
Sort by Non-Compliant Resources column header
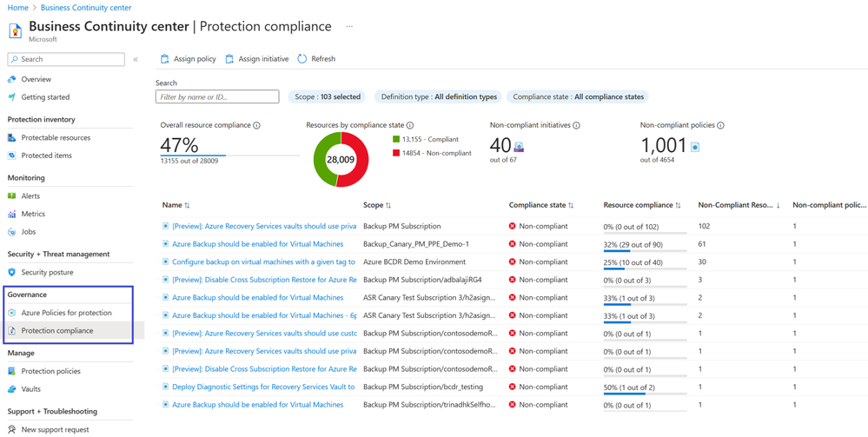pos(739,205)
